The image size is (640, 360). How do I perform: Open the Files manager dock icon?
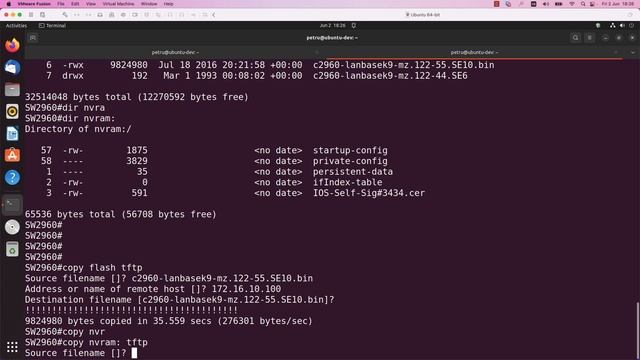(12, 89)
